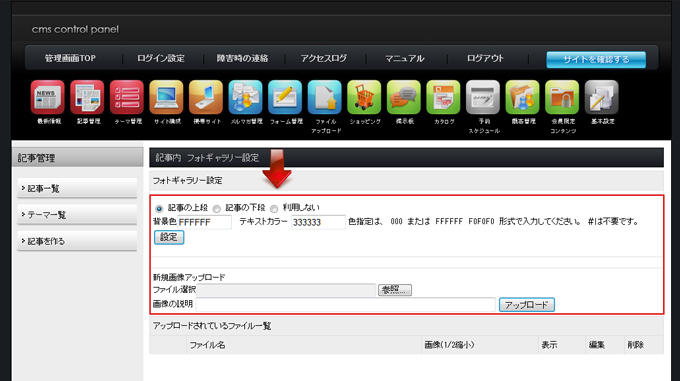Viewport: 680px width, 381px height.
Task: Open the 会員限定コンテンツ locked folder icon
Action: coord(562,97)
